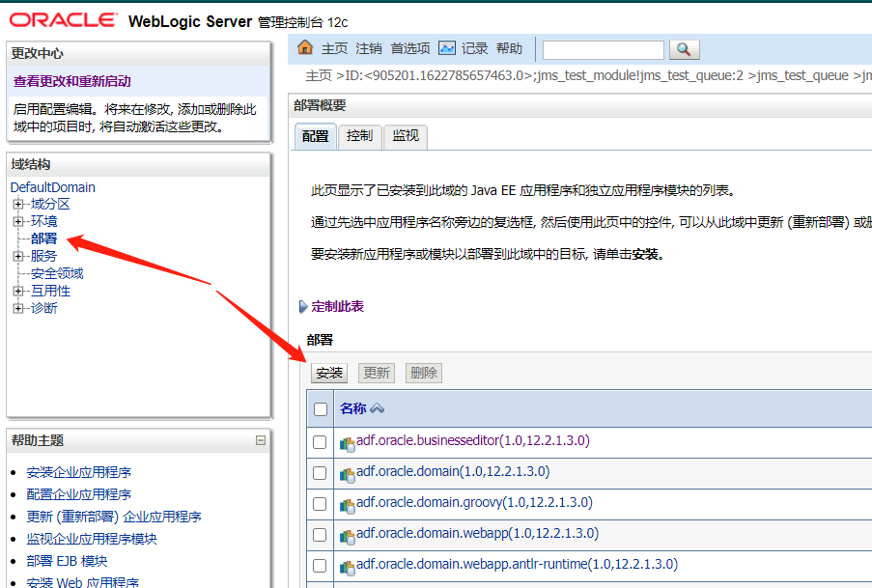Select 互用性 label in domain tree
Image resolution: width=872 pixels, height=588 pixels.
coord(50,291)
